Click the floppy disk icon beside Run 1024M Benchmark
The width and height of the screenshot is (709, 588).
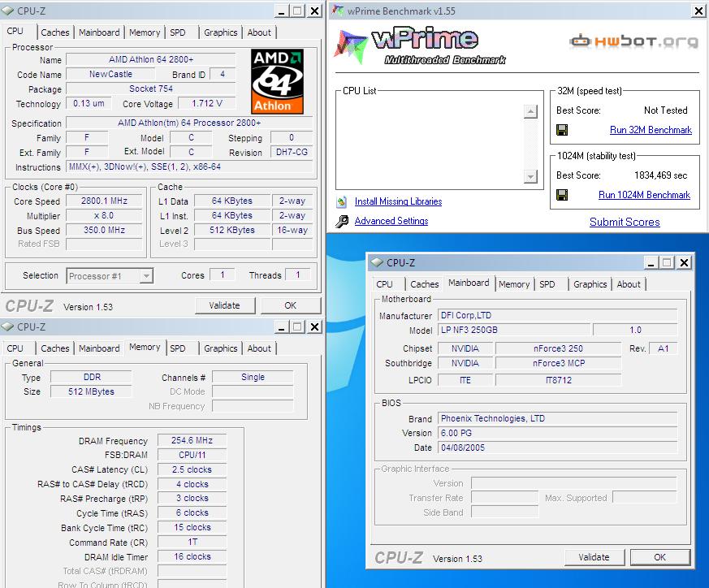(x=562, y=195)
